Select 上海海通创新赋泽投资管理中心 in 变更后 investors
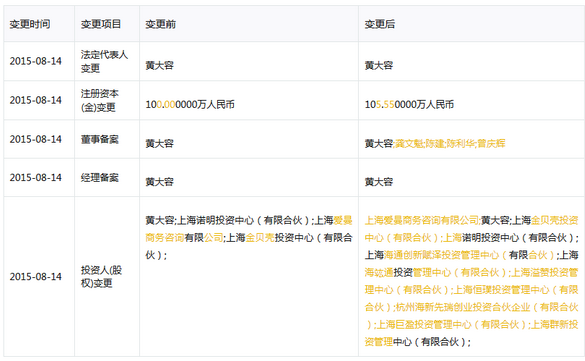The width and height of the screenshot is (585, 361). (x=432, y=255)
